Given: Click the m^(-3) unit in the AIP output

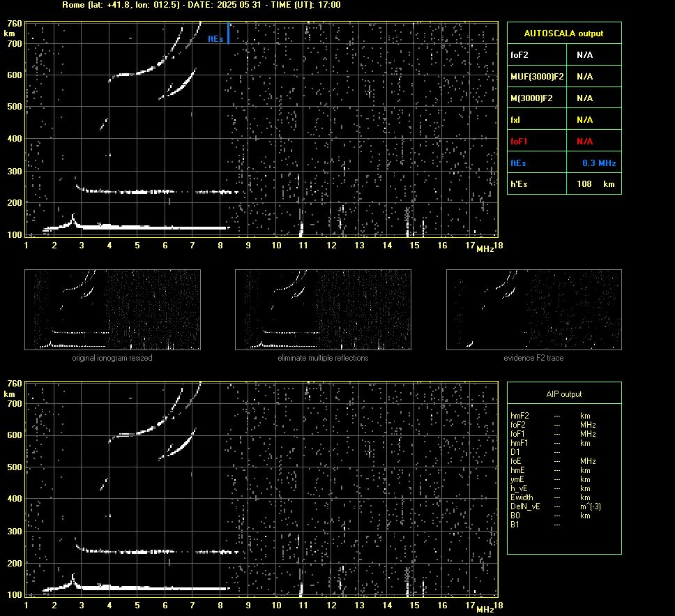Looking at the screenshot, I should coord(590,506).
